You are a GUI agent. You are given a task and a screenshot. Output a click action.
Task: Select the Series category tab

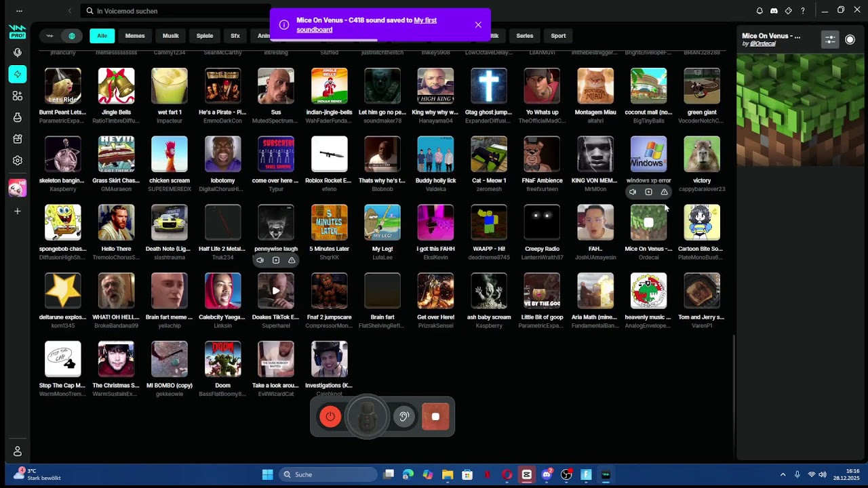[x=525, y=36]
